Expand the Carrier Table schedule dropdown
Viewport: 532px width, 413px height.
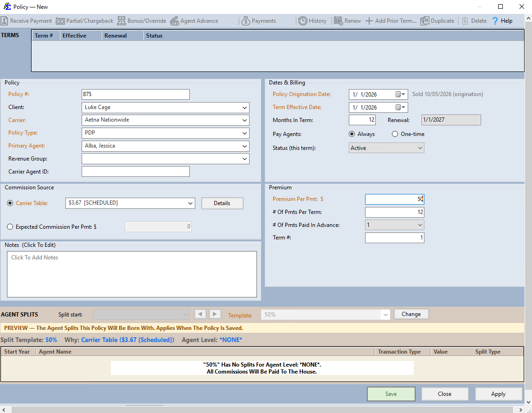[190, 203]
